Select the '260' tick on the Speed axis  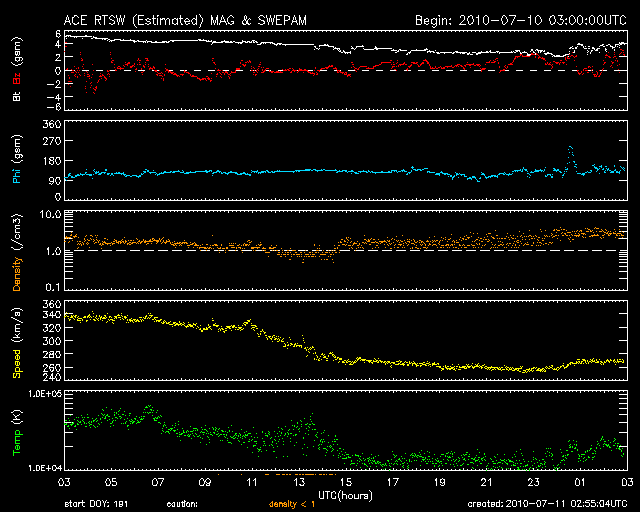(52, 367)
